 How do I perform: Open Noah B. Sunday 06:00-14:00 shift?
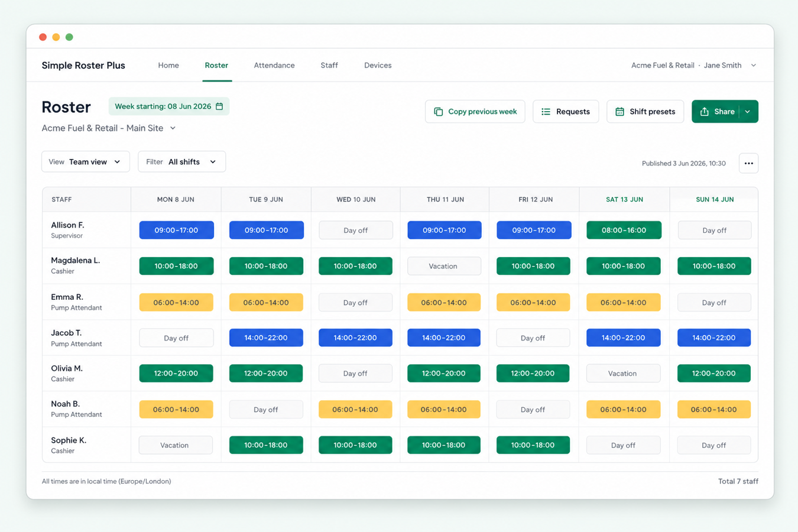[x=714, y=409]
